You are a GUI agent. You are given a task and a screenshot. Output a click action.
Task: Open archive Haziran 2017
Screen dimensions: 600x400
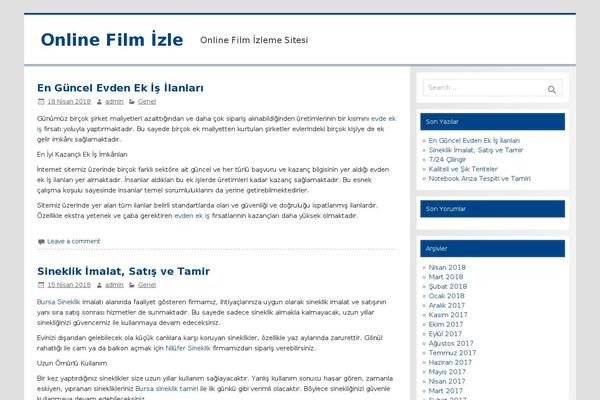[x=450, y=362]
